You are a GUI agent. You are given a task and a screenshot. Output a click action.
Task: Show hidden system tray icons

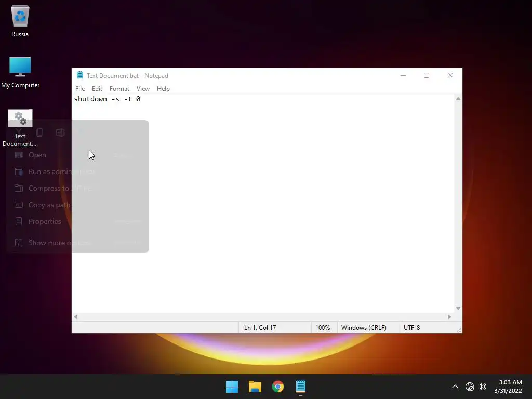click(x=455, y=387)
